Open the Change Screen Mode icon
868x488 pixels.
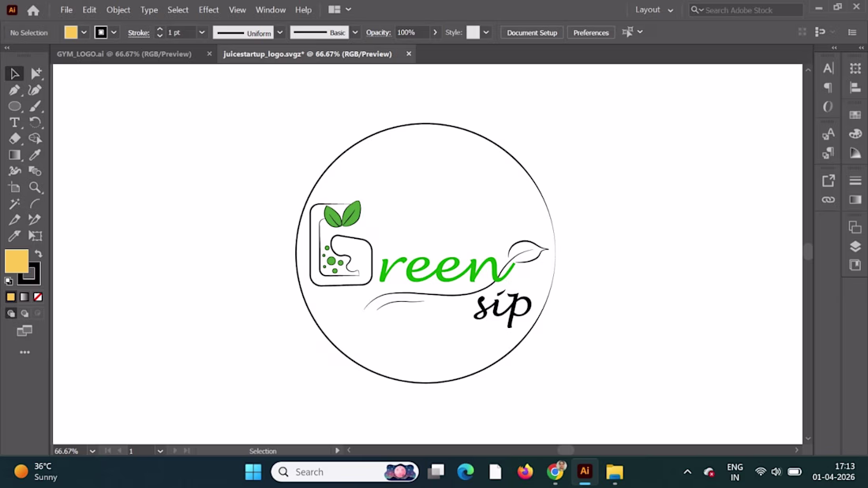[24, 331]
